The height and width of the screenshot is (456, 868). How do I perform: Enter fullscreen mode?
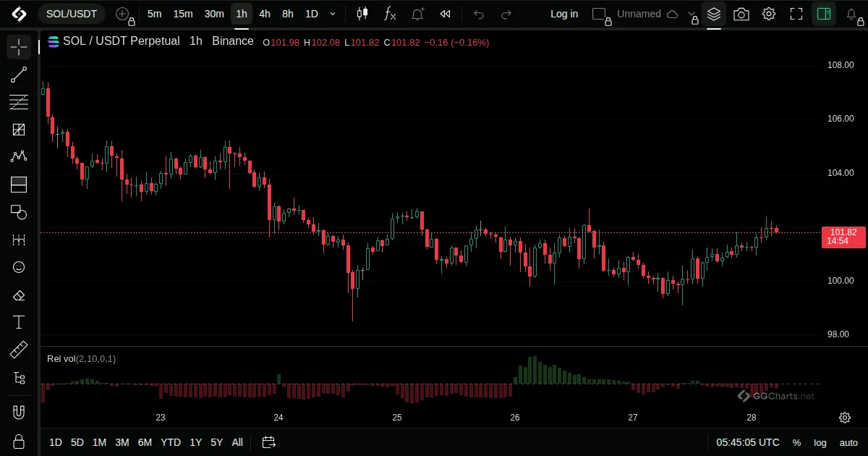796,14
